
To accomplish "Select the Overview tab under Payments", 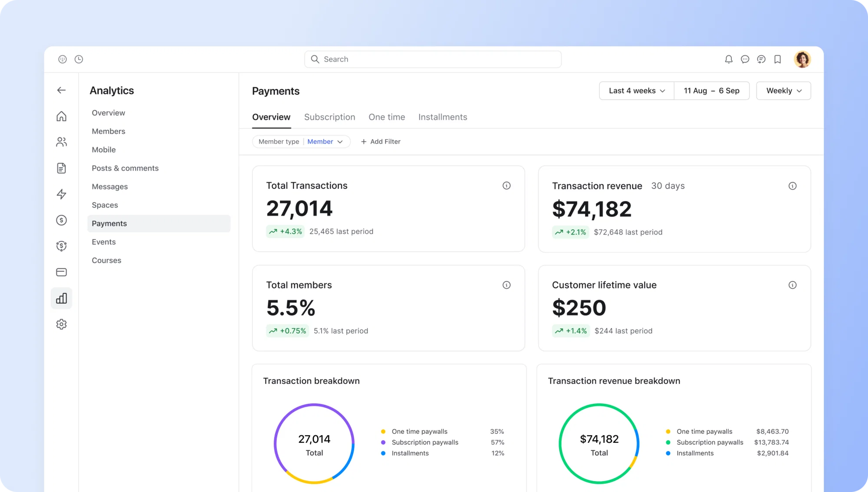I will tap(271, 117).
